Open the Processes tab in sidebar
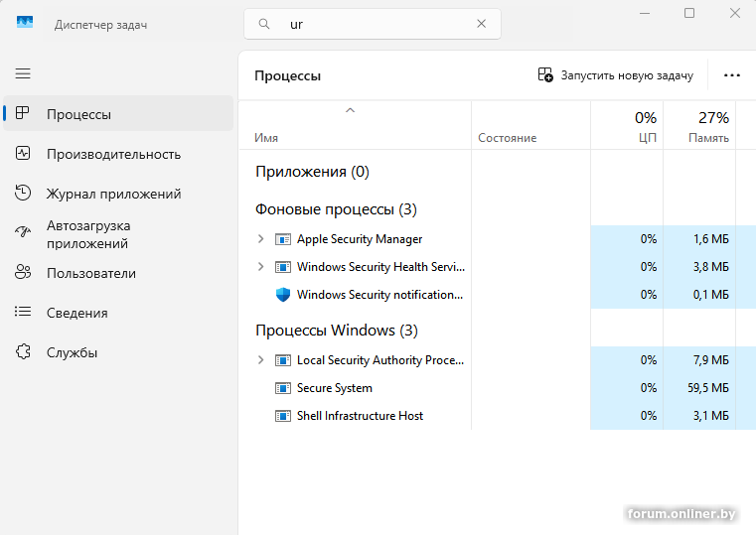 (79, 114)
